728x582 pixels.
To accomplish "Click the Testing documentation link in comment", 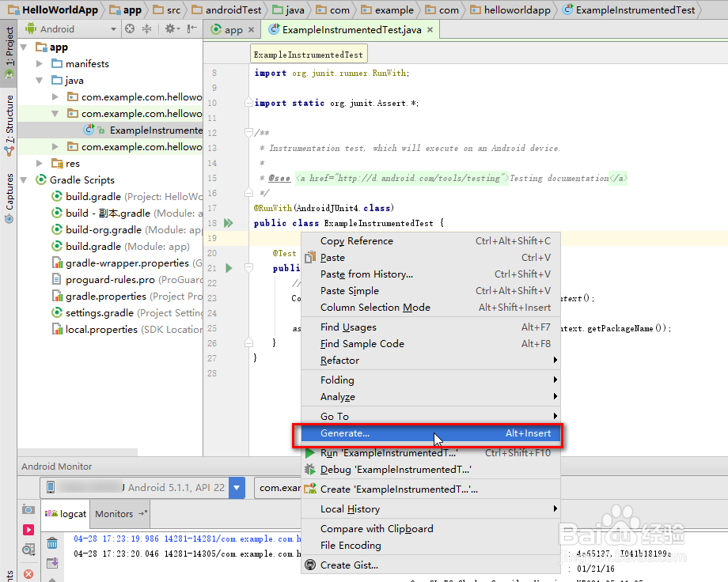I will (x=559, y=178).
